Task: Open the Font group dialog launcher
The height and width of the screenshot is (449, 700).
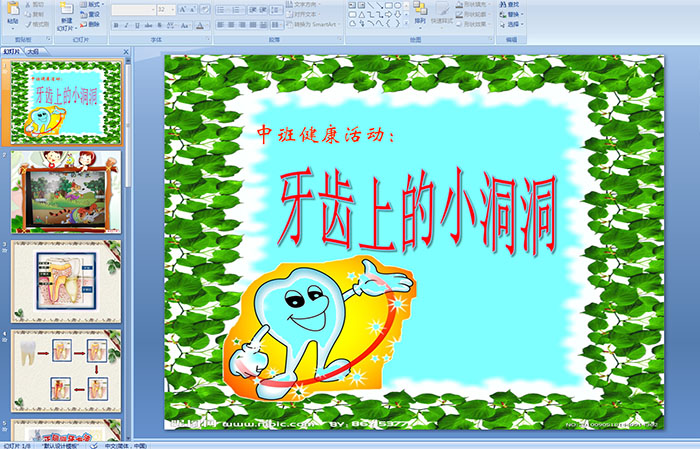Action: tap(208, 39)
